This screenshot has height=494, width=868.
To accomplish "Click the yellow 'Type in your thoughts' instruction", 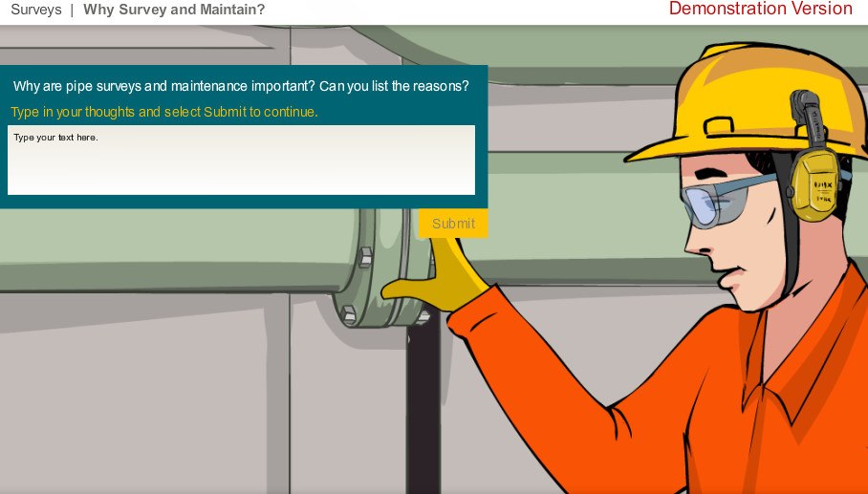I will pyautogui.click(x=163, y=112).
